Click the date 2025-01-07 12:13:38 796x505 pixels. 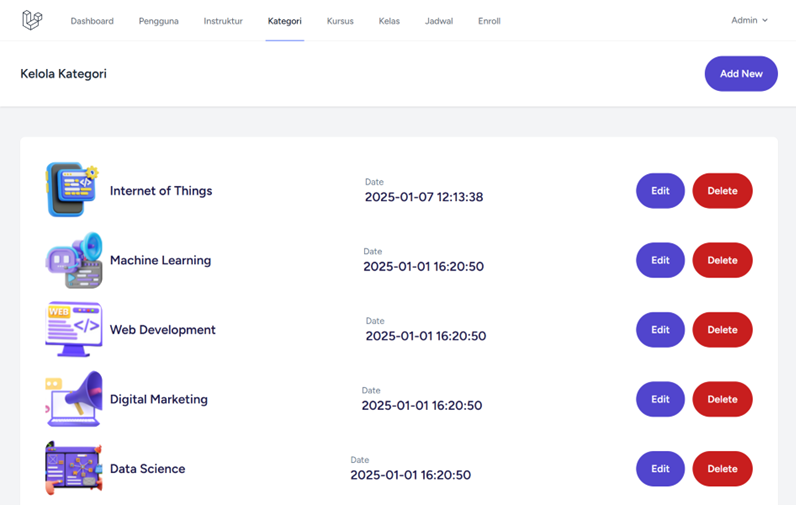[x=424, y=197]
